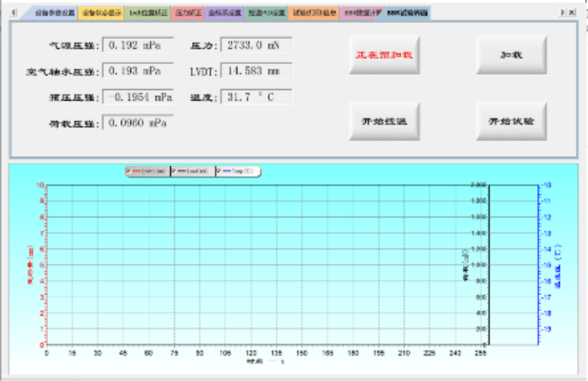This screenshot has height=381, width=588.
Task: Click the 空气轴承压强 label
Action: tap(63, 72)
